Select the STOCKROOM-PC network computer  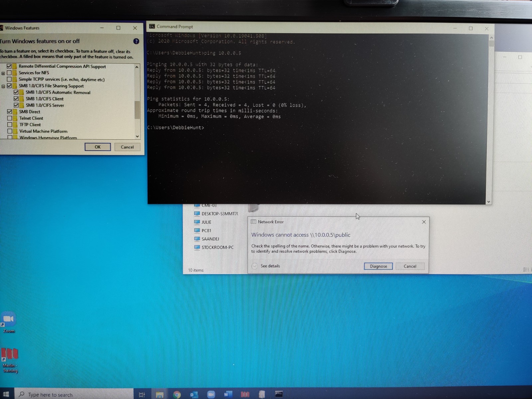click(x=214, y=247)
